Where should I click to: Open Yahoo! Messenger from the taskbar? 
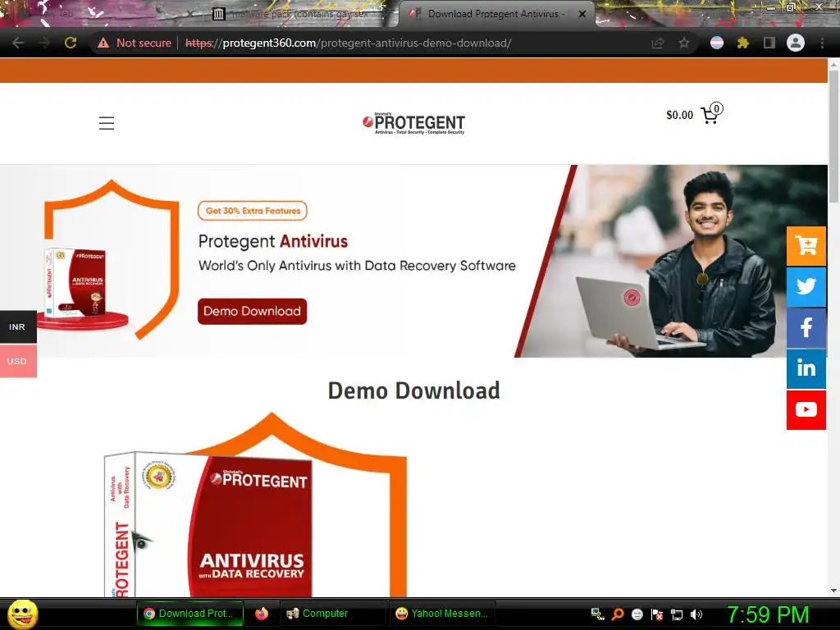pos(442,614)
